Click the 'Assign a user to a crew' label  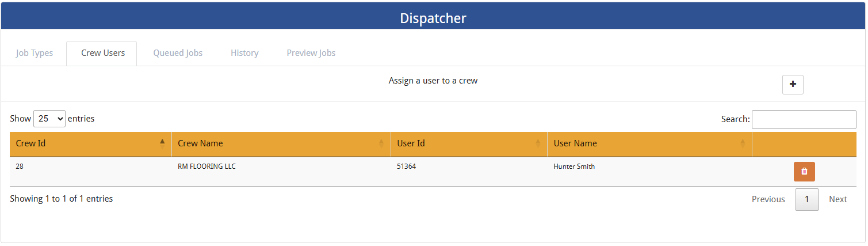[433, 81]
